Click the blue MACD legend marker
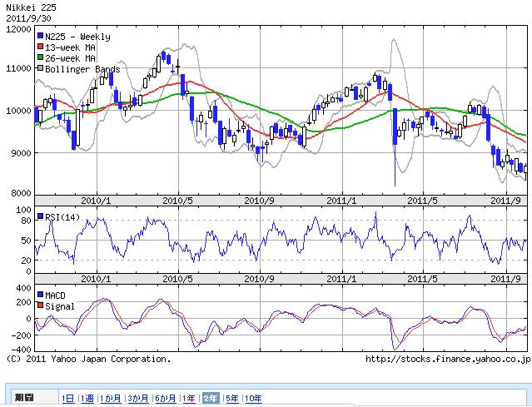532x407 pixels. point(40,295)
